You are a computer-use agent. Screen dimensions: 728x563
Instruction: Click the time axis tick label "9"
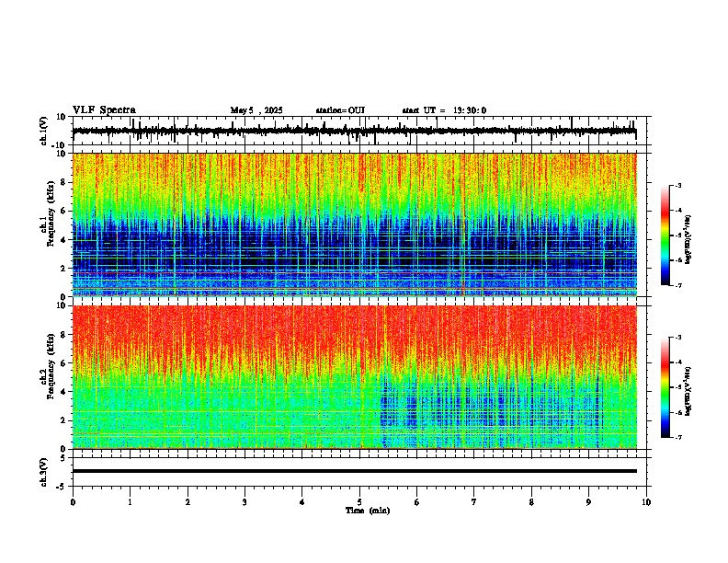tap(588, 502)
